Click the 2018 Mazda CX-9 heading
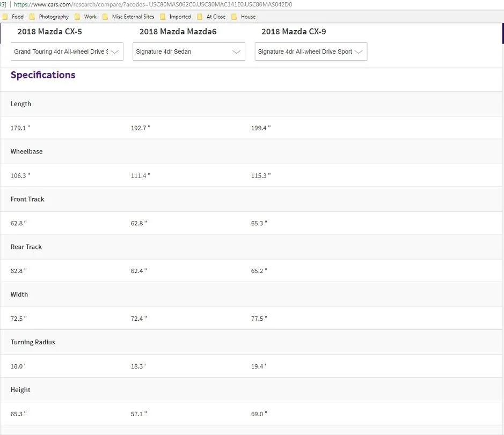The image size is (504, 435). 293,32
